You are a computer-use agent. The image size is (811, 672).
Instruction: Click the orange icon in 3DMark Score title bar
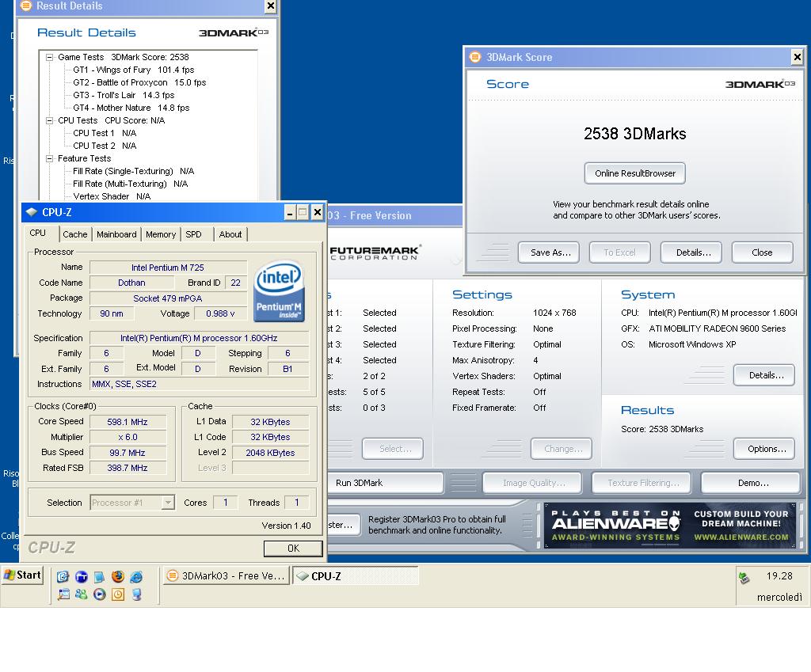pyautogui.click(x=475, y=57)
